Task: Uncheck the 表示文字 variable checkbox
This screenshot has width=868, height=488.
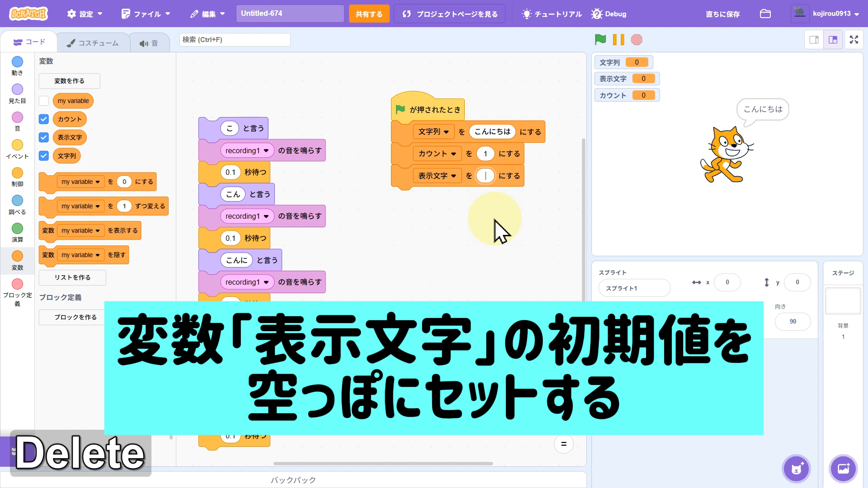Action: [44, 137]
